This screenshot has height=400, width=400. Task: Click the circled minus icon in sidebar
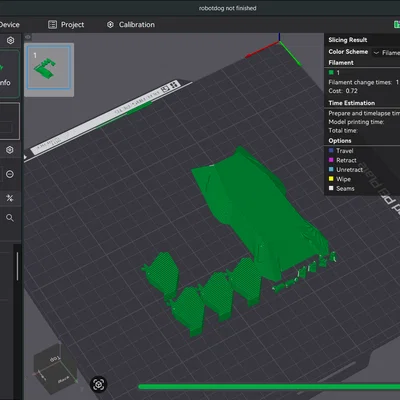point(10,174)
